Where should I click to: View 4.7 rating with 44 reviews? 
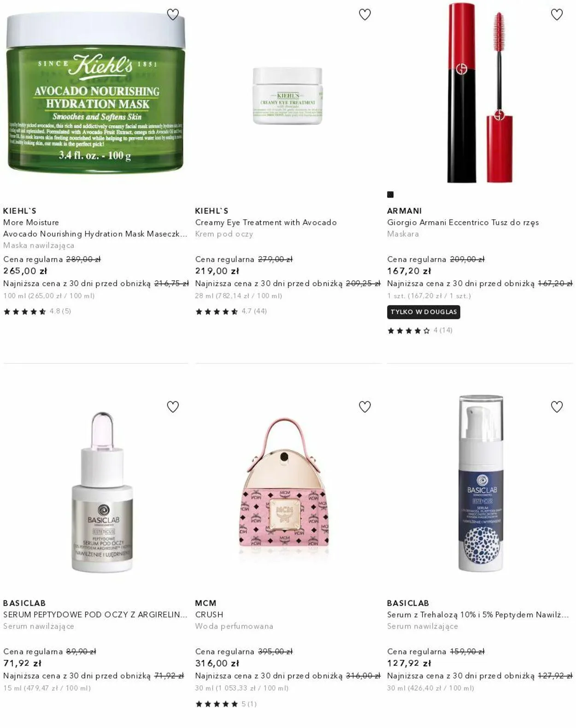pyautogui.click(x=231, y=311)
